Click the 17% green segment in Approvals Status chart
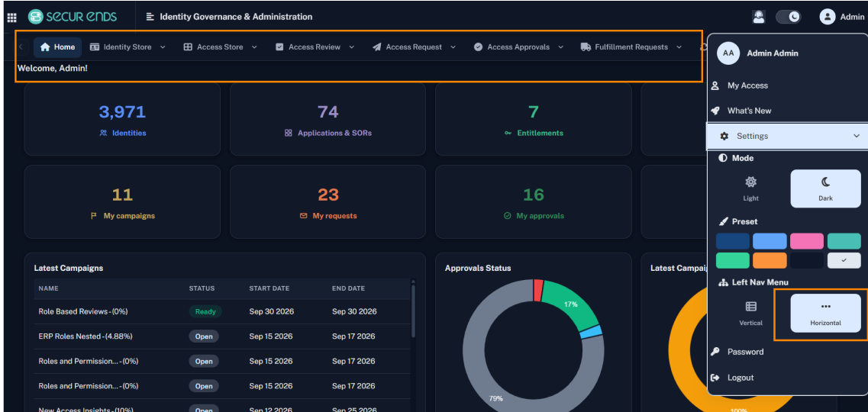This screenshot has width=868, height=412. click(x=570, y=304)
